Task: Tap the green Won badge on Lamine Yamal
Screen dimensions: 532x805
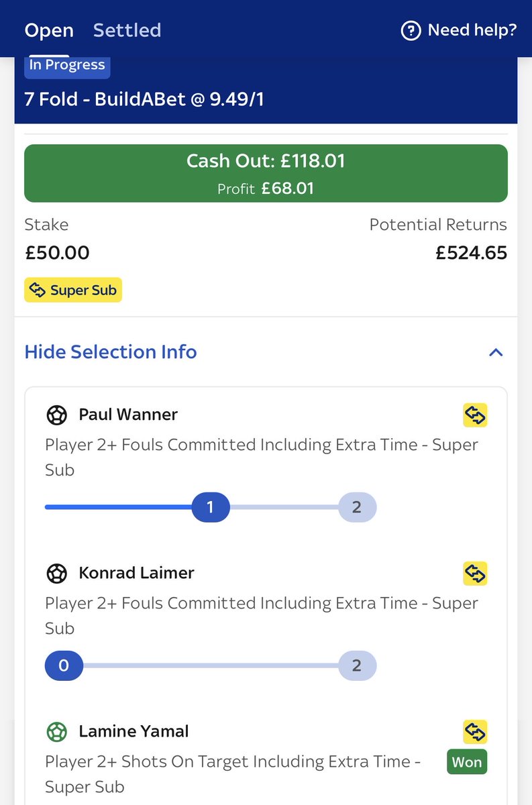Action: tap(467, 762)
